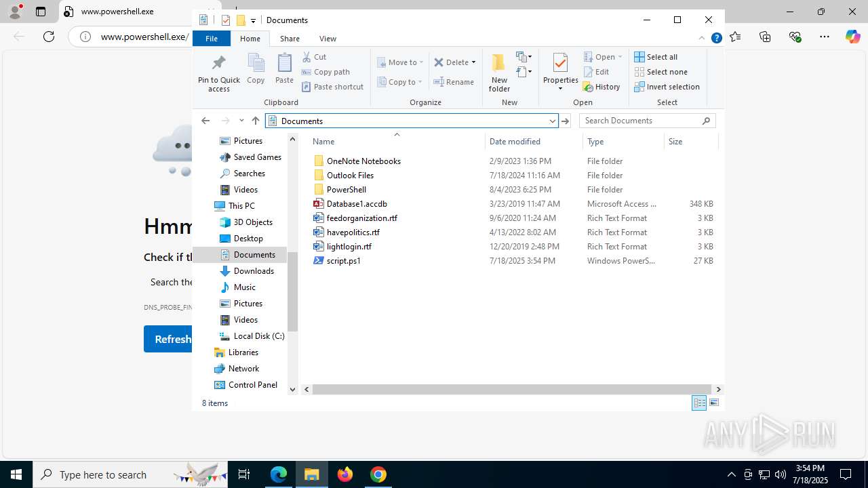Viewport: 868px width, 488px height.
Task: Click the Paste ribbon icon
Action: (284, 63)
